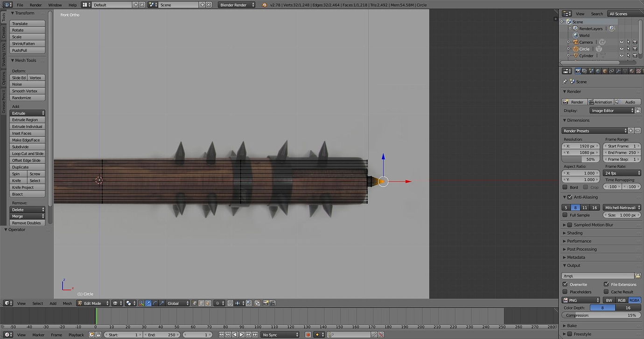
Task: Open the Render Layers properties tab icon
Action: [x=584, y=71]
